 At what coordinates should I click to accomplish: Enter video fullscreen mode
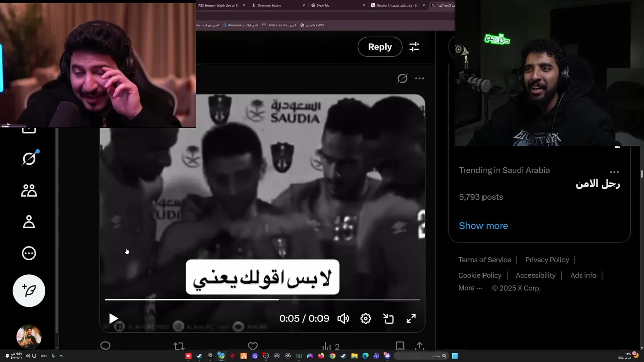pyautogui.click(x=411, y=318)
